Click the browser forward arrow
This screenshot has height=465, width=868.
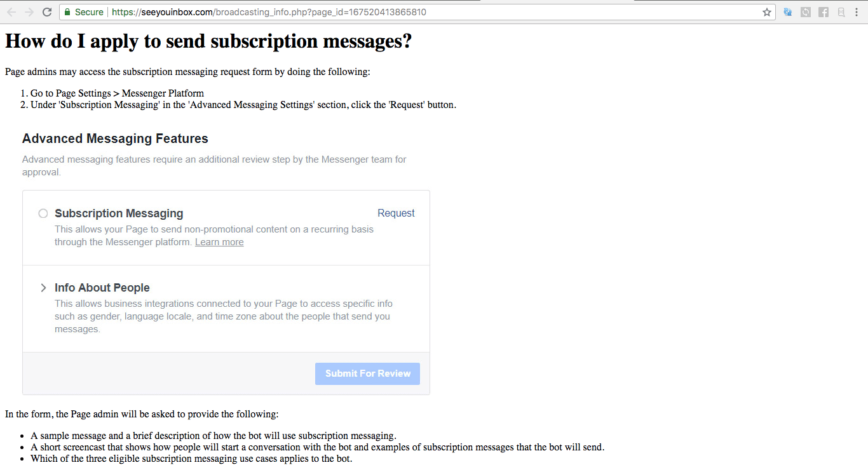(x=29, y=12)
